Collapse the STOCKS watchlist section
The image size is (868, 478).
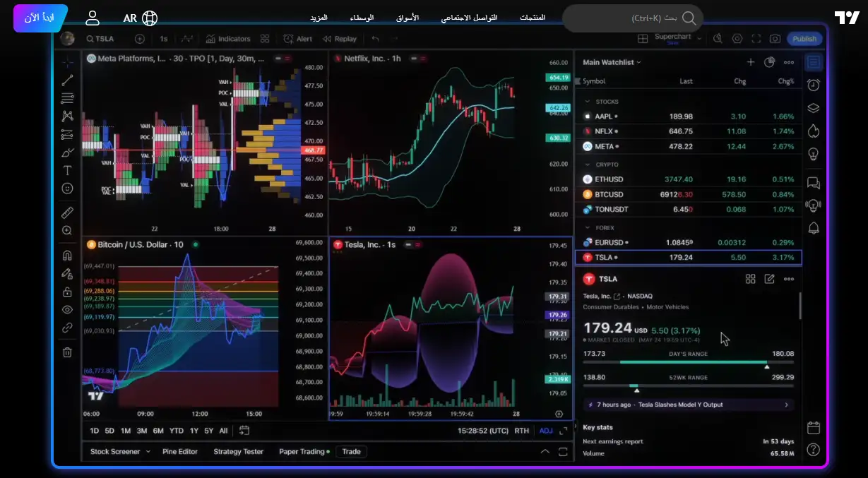[x=587, y=102]
